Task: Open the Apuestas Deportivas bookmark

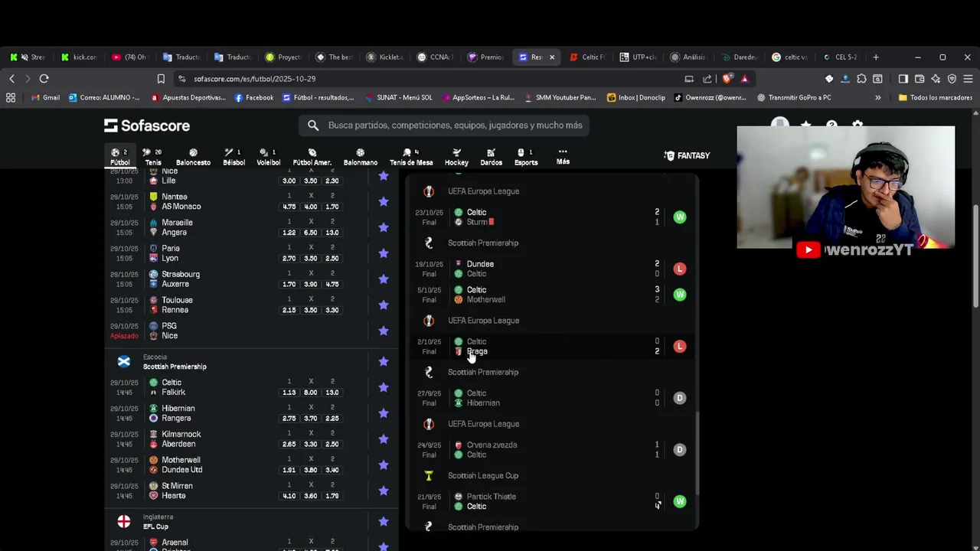Action: (188, 98)
